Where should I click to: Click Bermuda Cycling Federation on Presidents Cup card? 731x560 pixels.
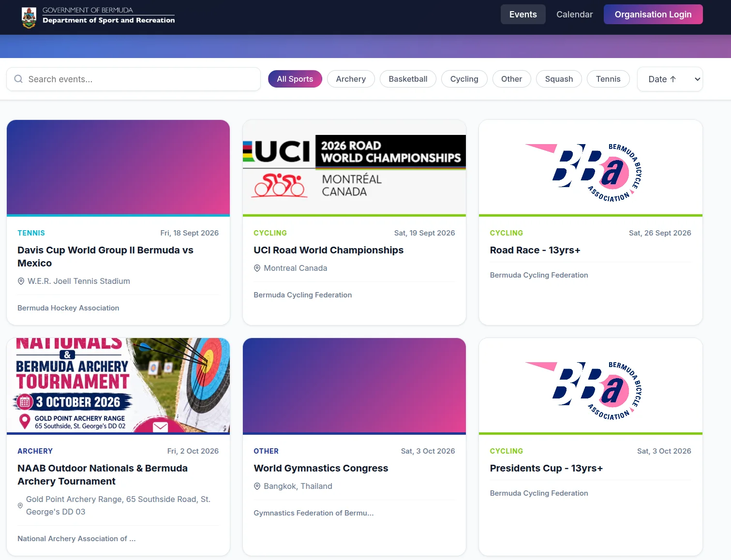click(539, 493)
